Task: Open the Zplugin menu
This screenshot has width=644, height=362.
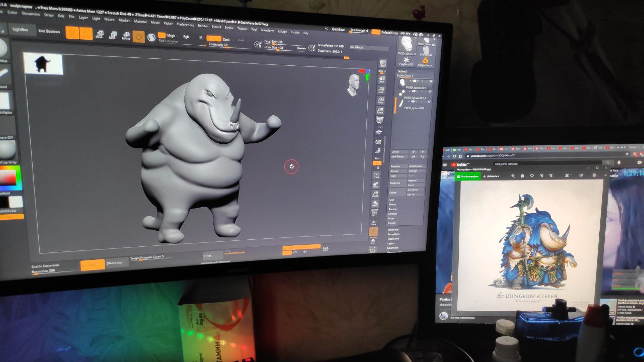Action: tap(282, 31)
